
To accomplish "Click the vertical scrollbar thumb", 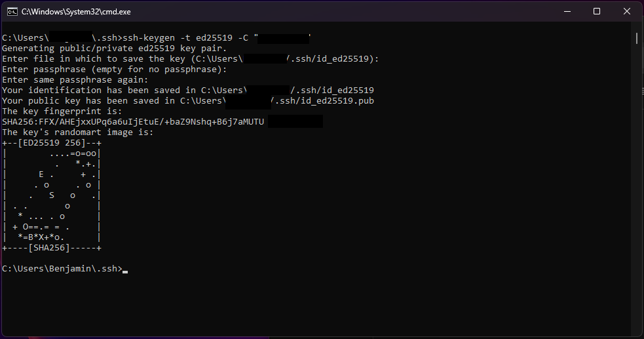I will (x=637, y=38).
